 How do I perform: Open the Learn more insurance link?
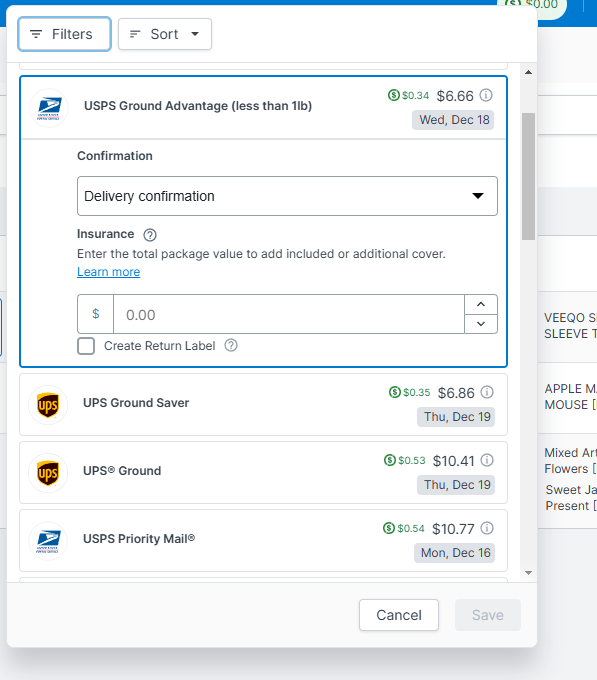[108, 272]
